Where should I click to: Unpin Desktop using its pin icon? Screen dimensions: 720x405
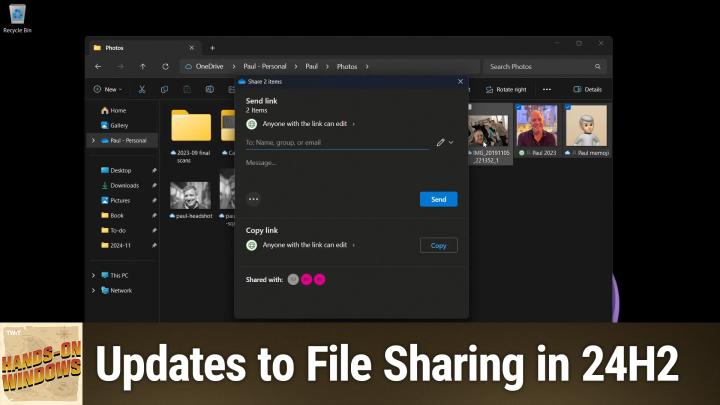click(154, 170)
